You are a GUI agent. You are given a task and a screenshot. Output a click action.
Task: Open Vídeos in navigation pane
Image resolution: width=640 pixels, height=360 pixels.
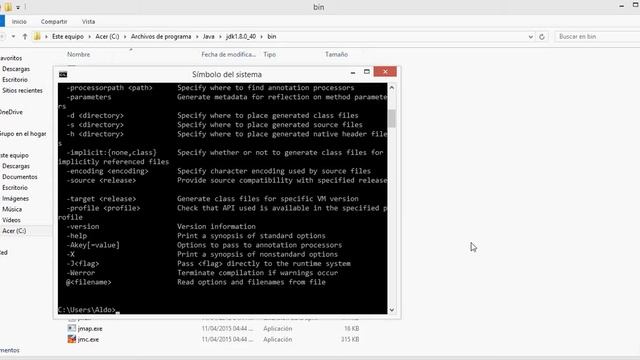[x=11, y=220]
